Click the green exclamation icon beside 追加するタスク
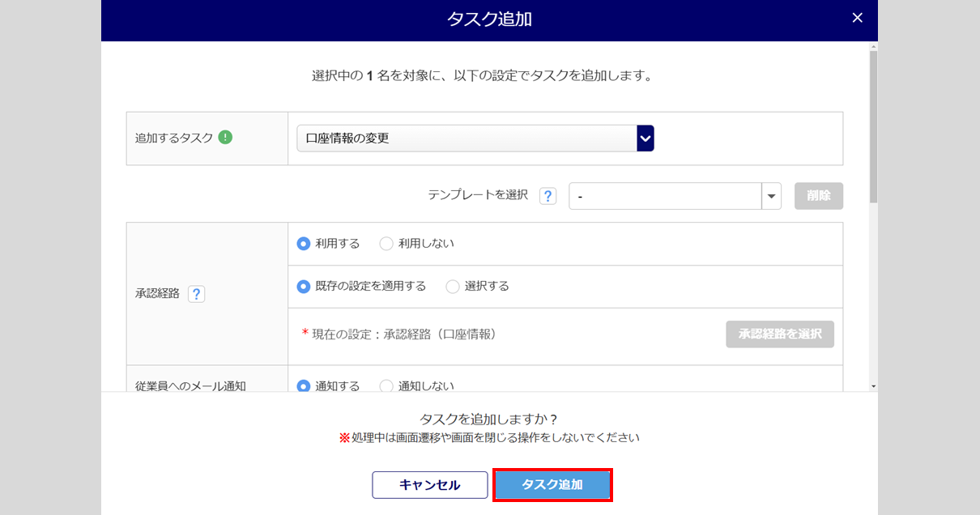 [225, 138]
